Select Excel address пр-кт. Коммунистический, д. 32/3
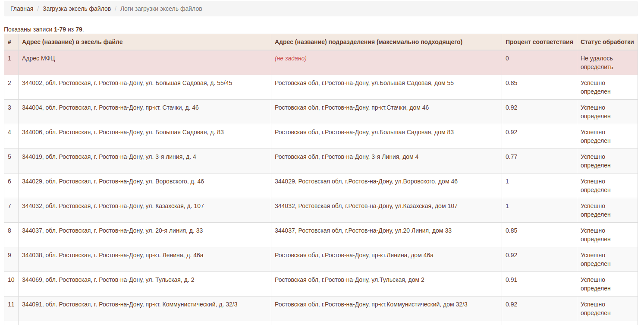644x325 pixels. pyautogui.click(x=129, y=304)
